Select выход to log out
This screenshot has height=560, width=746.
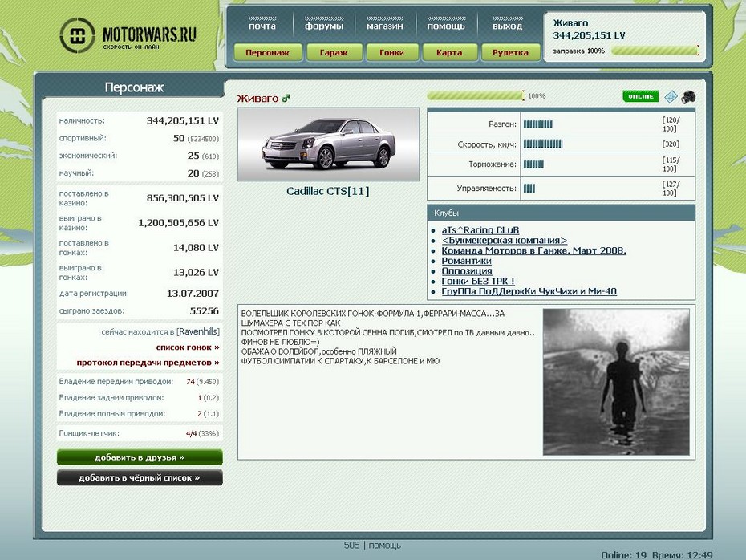[x=507, y=26]
